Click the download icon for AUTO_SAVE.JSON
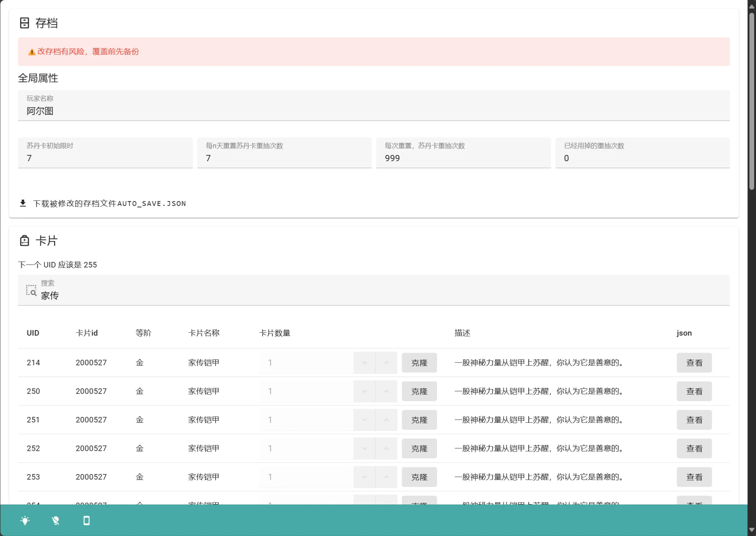 coord(23,203)
